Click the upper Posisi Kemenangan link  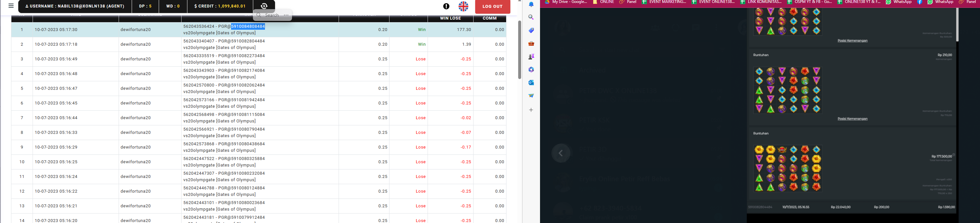click(x=852, y=40)
